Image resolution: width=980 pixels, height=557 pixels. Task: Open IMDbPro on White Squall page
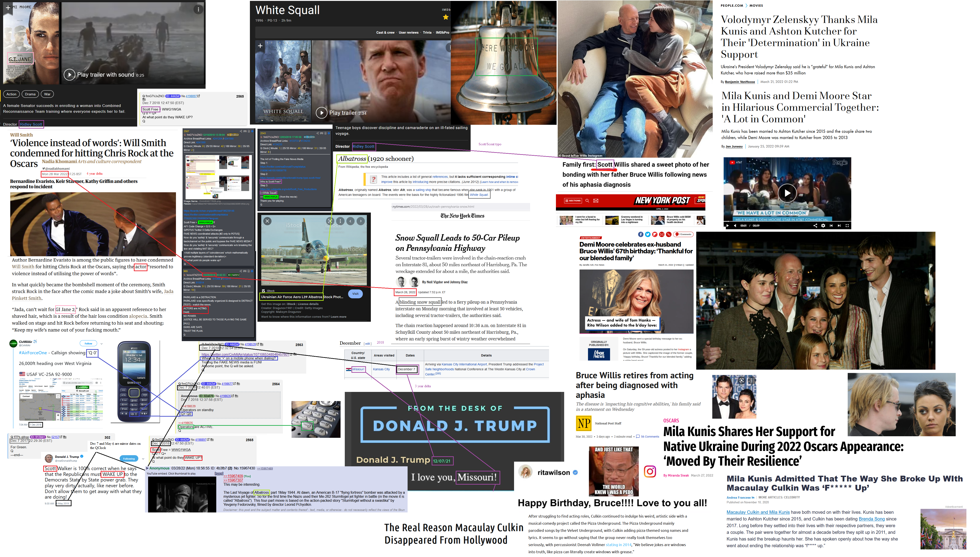point(442,33)
